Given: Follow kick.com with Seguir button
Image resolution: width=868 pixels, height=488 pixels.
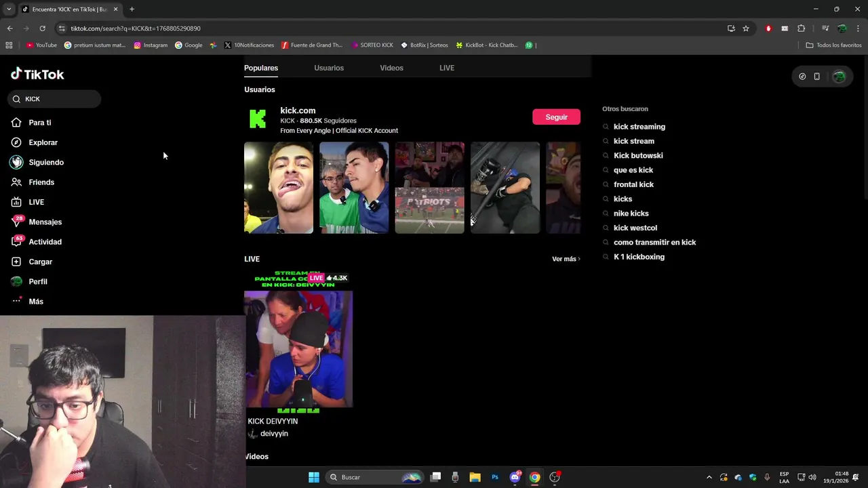Looking at the screenshot, I should (556, 117).
